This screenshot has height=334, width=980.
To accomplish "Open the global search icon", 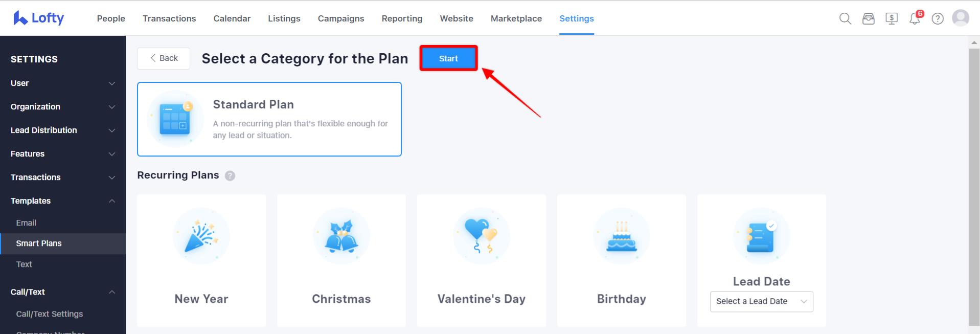I will point(845,18).
